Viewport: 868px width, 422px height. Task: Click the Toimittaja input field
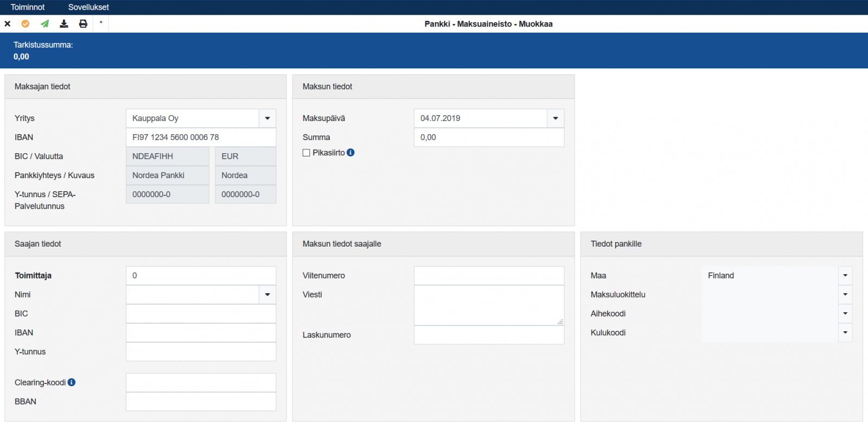pos(201,276)
